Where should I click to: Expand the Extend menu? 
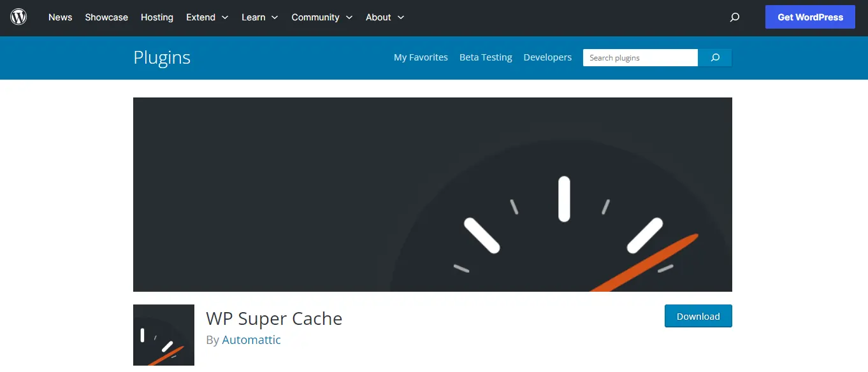(206, 17)
